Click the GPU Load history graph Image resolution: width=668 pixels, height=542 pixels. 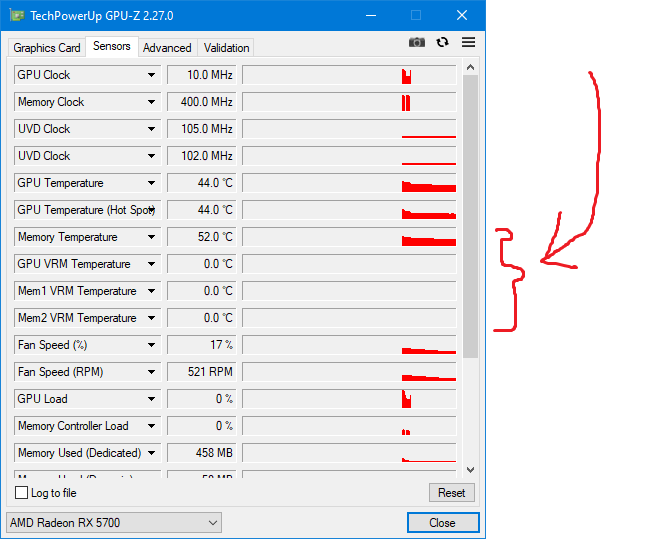coord(349,399)
